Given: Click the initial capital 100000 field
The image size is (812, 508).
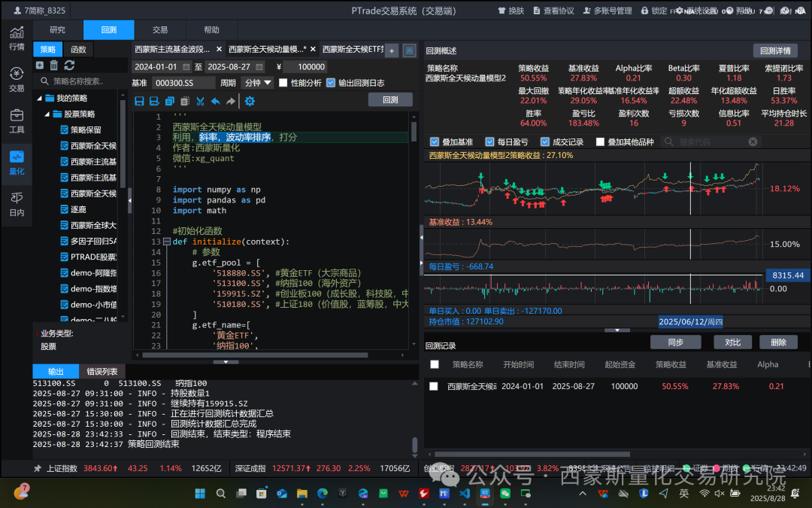Looking at the screenshot, I should pos(305,67).
